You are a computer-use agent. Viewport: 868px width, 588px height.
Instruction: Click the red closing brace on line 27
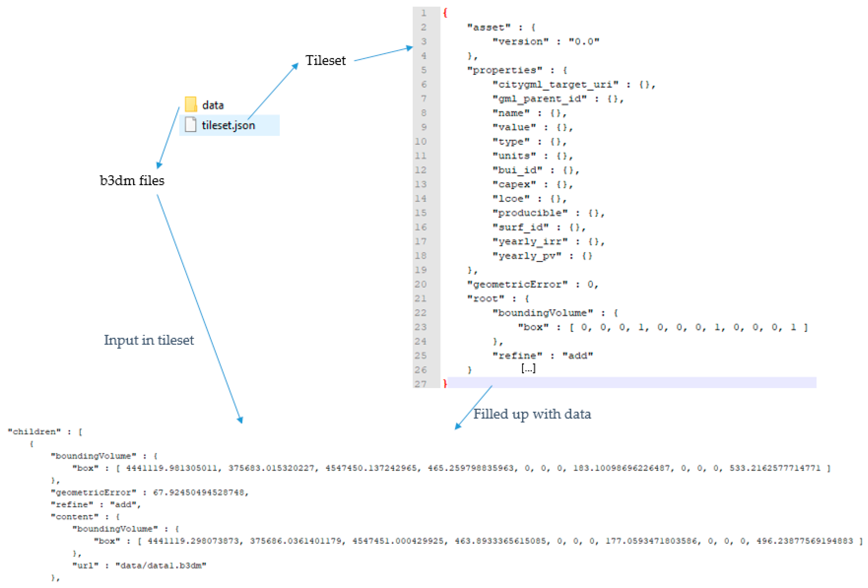445,383
